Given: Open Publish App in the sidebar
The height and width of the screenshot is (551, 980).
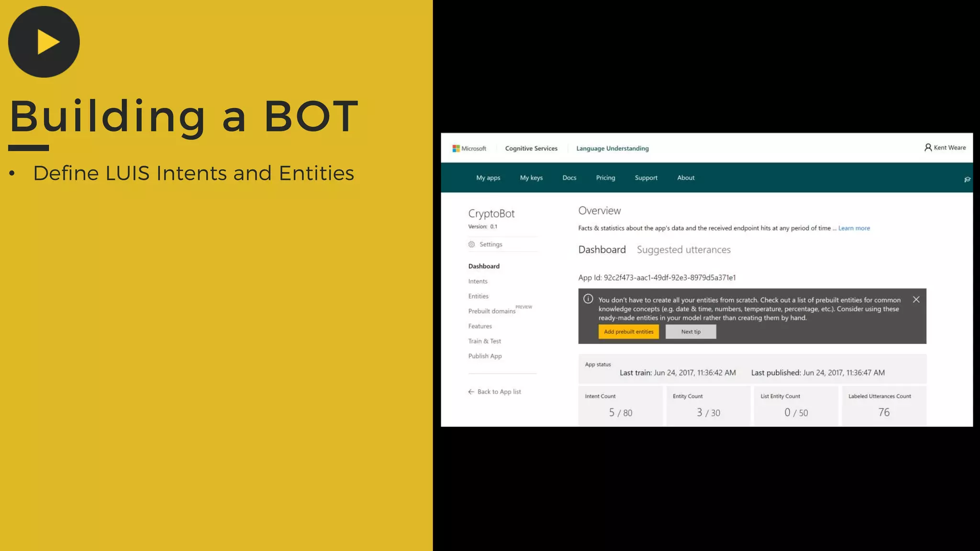Looking at the screenshot, I should (x=485, y=356).
